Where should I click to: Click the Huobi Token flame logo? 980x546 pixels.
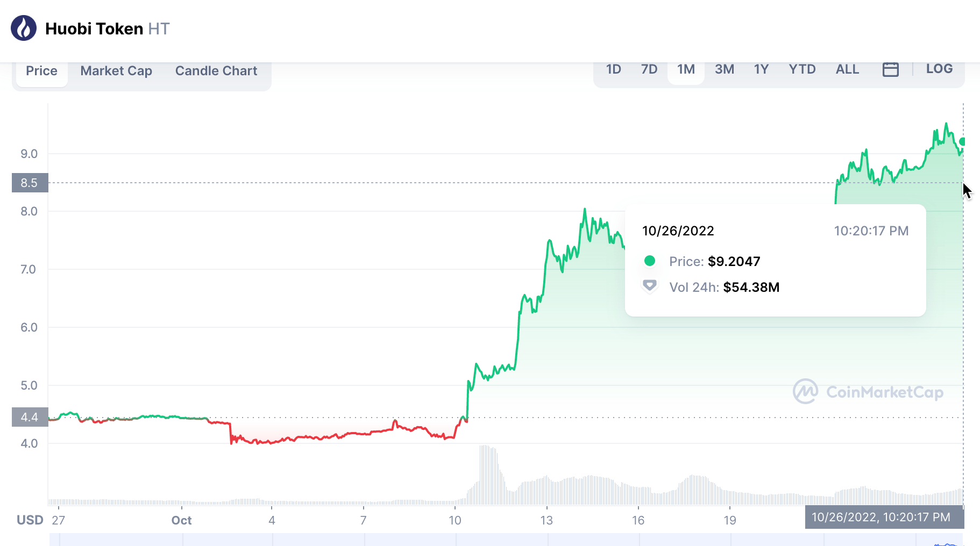tap(24, 28)
